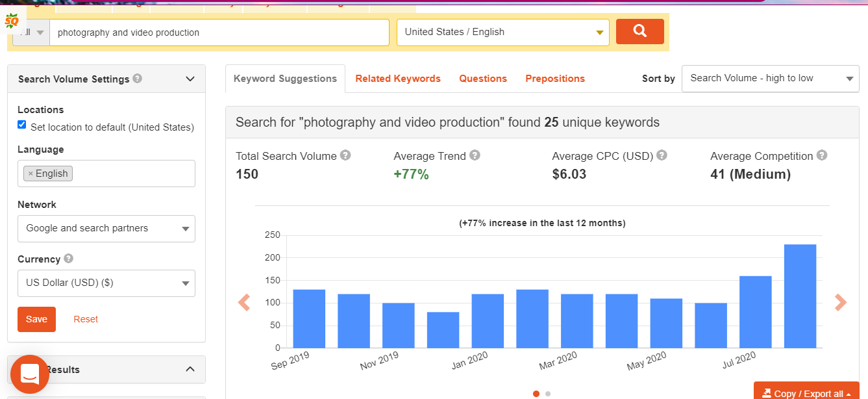The image size is (868, 399).
Task: Open the Sort by Search Volume dropdown
Action: [770, 79]
